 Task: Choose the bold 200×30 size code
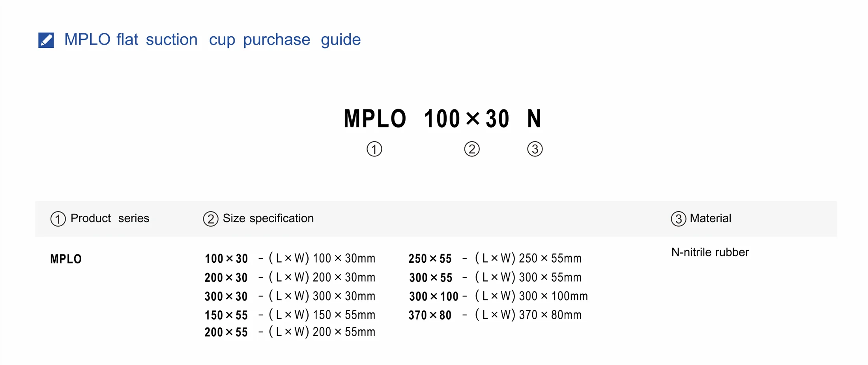click(x=226, y=277)
